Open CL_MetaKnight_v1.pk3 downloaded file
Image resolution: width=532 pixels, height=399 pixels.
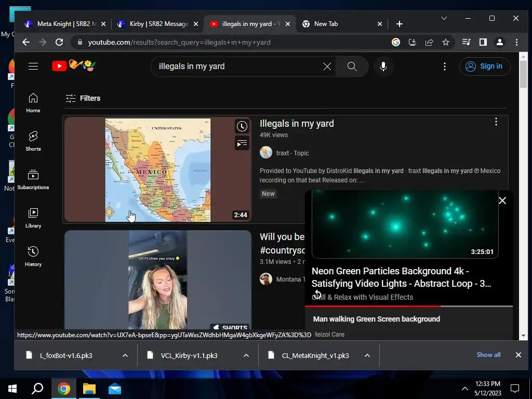315,355
